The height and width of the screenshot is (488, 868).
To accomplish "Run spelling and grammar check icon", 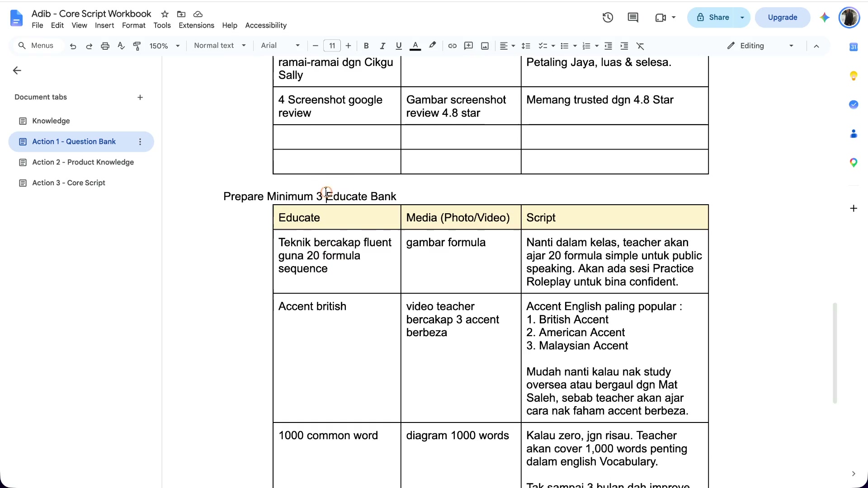I will (x=121, y=46).
